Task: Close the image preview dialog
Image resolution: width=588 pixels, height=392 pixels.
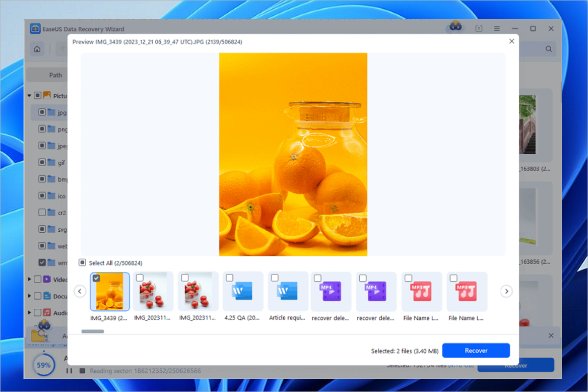Action: (512, 42)
